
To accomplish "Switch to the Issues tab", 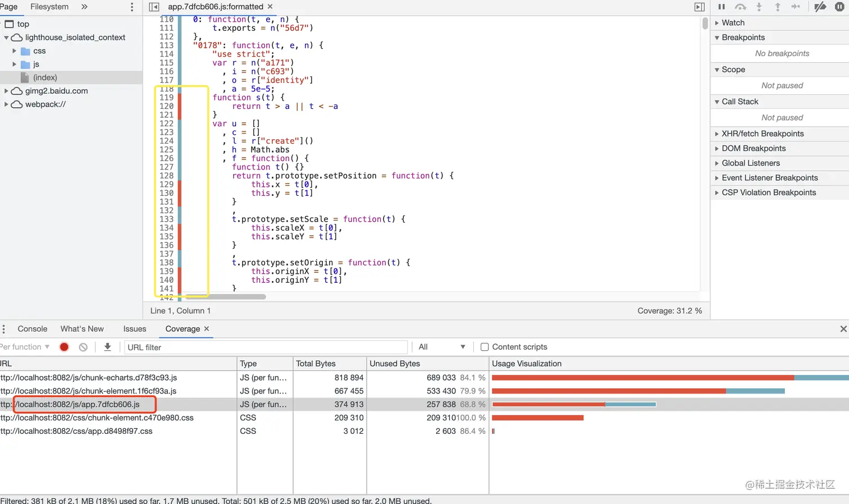I will (x=135, y=329).
